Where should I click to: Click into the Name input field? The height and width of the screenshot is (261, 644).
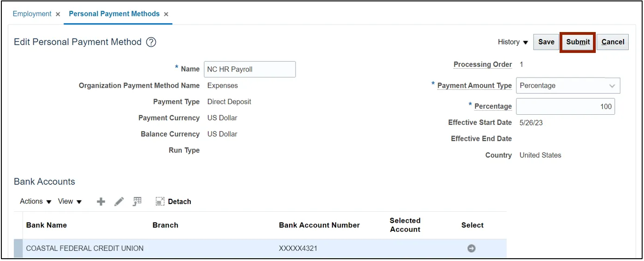[x=250, y=69]
